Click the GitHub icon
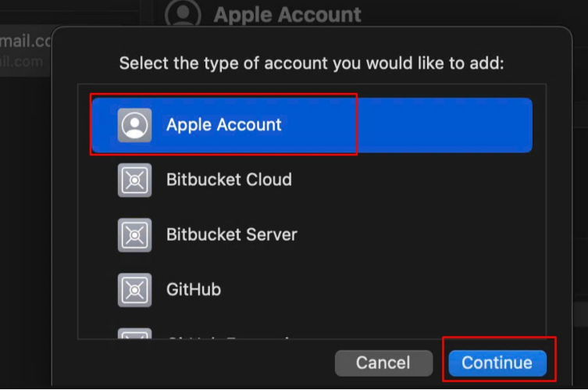 point(134,289)
